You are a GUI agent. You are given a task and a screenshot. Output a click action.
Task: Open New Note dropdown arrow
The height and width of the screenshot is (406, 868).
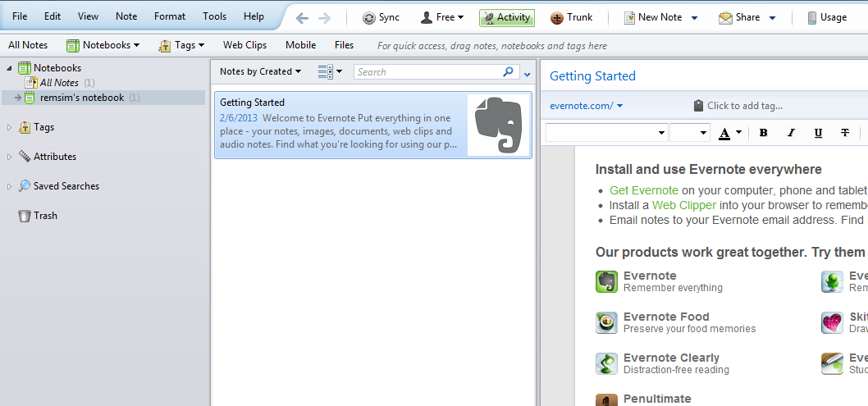click(x=694, y=18)
